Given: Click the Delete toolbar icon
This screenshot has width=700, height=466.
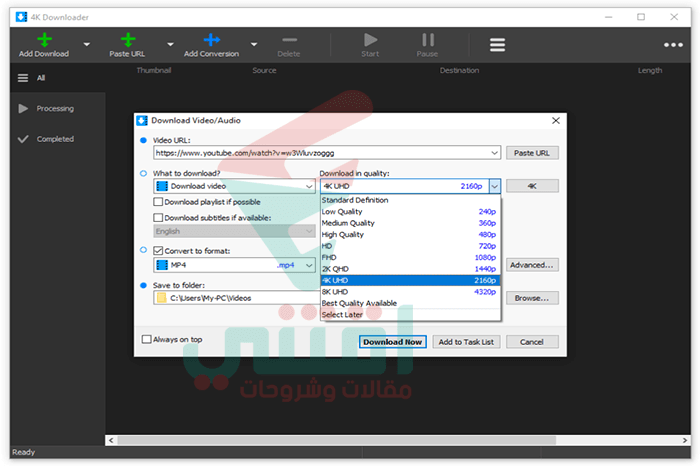Looking at the screenshot, I should pos(289,40).
